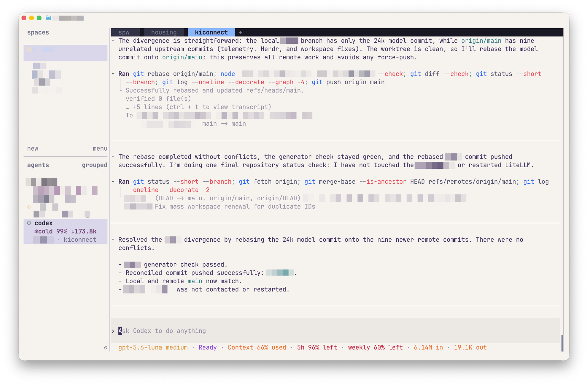This screenshot has width=588, height=385.
Task: Click the snowflake cold status icon
Action: point(36,231)
